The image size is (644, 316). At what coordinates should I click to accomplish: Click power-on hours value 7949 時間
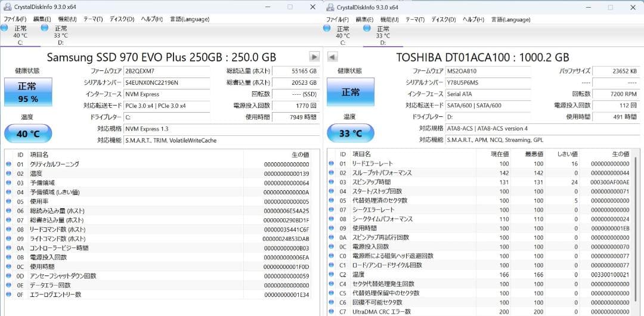click(295, 117)
